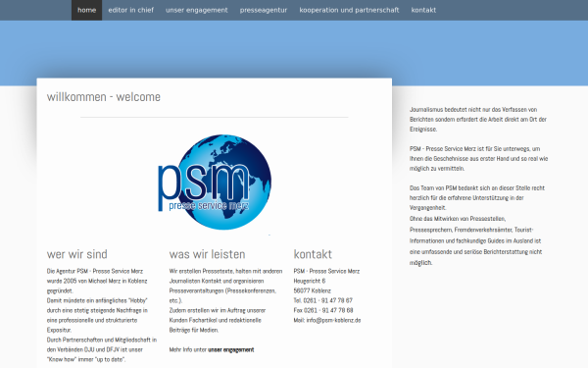The width and height of the screenshot is (588, 368).
Task: Navigate to kontakt in the top menu
Action: point(423,10)
